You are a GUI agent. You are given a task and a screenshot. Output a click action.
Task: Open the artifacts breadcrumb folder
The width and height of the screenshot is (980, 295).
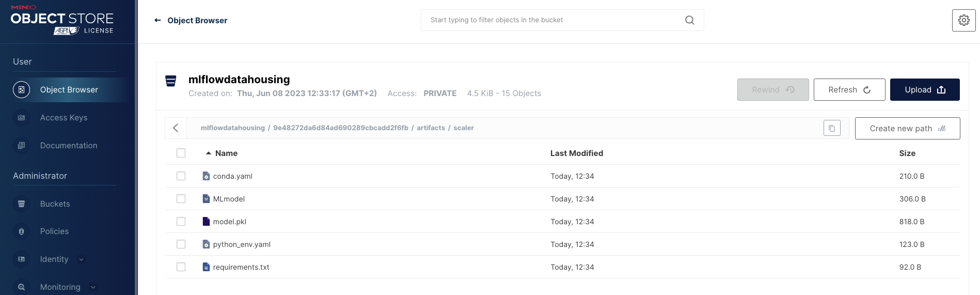[x=431, y=128]
